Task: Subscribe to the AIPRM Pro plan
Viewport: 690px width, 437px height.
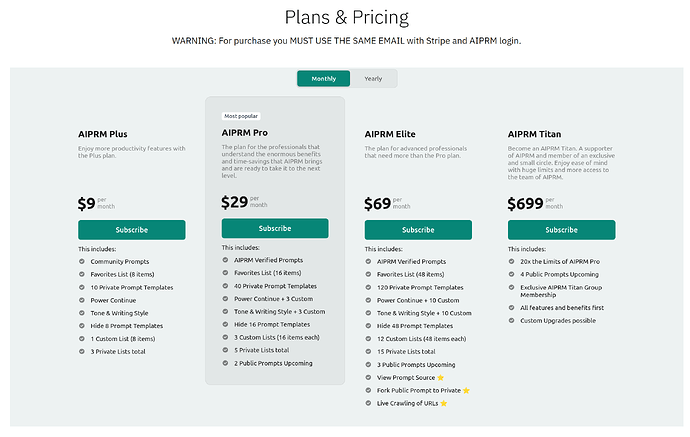Action: click(275, 228)
